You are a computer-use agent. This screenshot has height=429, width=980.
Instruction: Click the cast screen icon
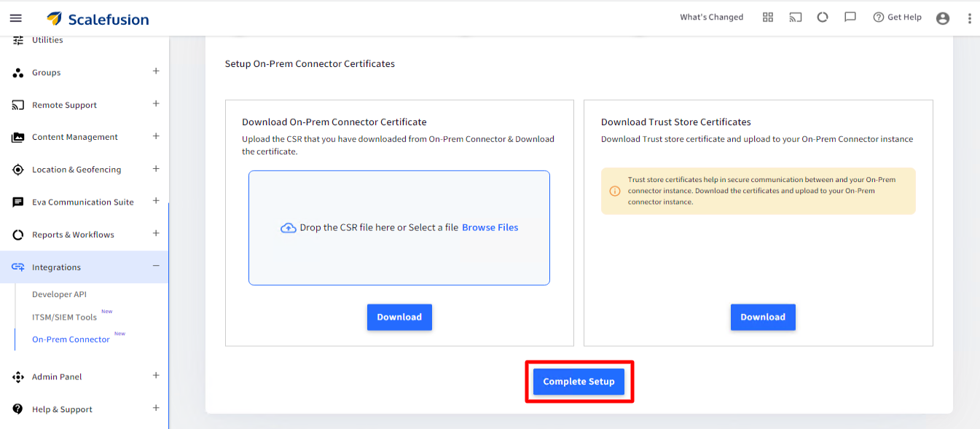click(795, 17)
